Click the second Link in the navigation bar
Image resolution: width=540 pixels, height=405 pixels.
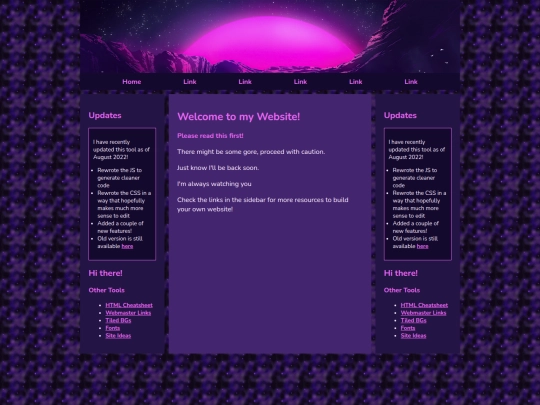pyautogui.click(x=245, y=82)
